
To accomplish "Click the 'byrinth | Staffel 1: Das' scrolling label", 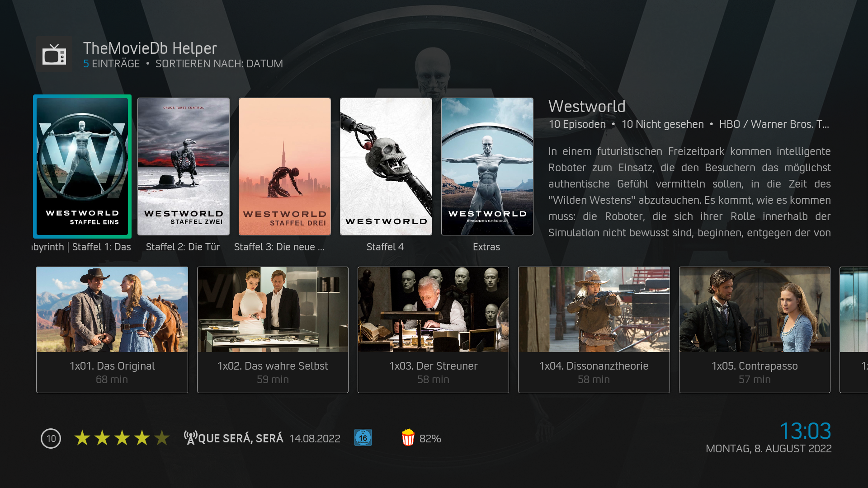I will point(81,247).
